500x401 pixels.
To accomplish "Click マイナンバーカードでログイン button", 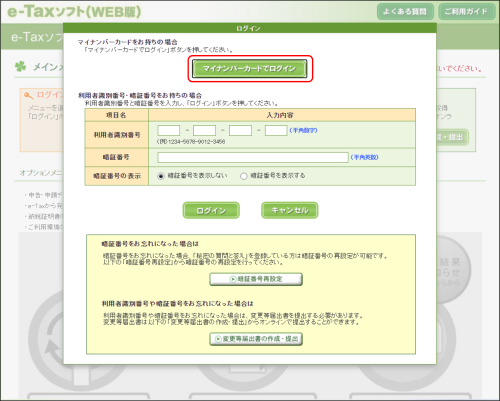I will pos(250,69).
